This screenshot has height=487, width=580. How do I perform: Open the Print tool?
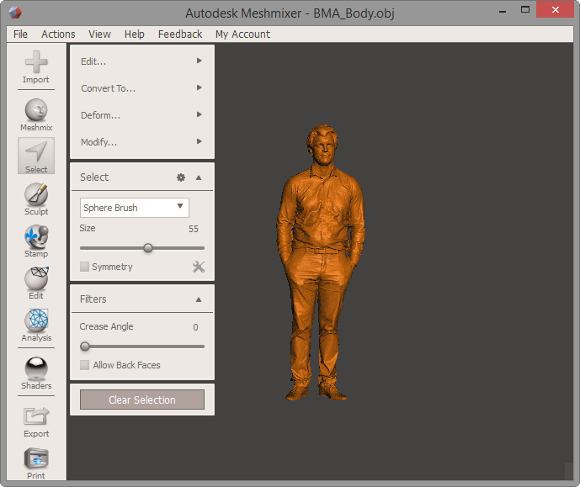36,458
